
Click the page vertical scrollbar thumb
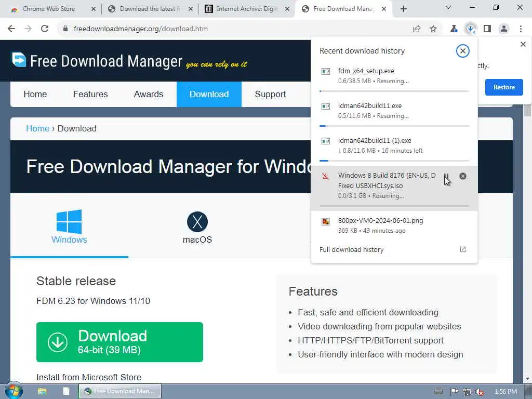tap(528, 111)
